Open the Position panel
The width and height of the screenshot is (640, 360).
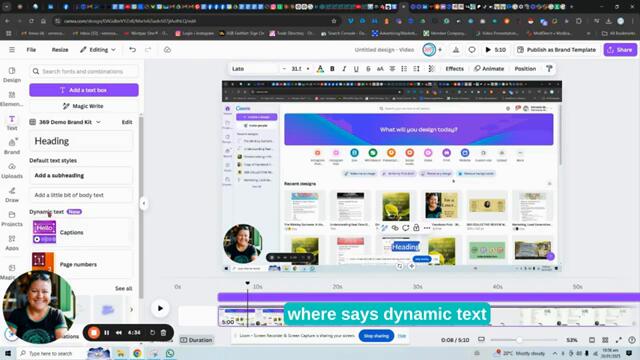pyautogui.click(x=525, y=69)
